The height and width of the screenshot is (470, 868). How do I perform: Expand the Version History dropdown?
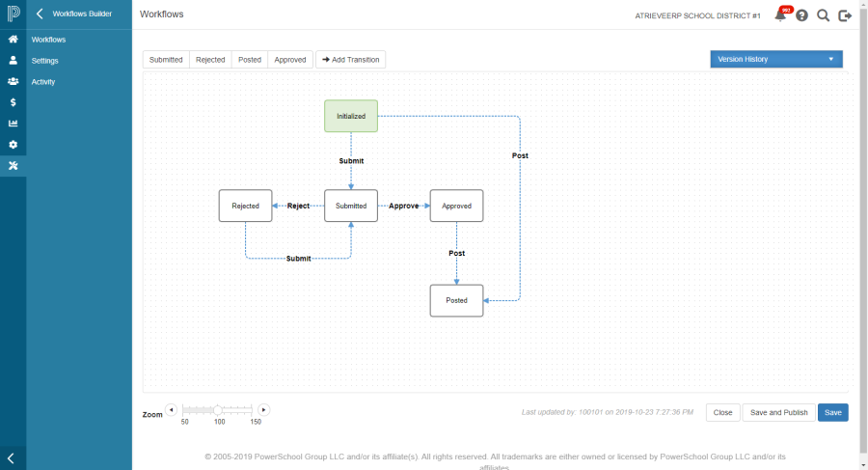pos(775,59)
